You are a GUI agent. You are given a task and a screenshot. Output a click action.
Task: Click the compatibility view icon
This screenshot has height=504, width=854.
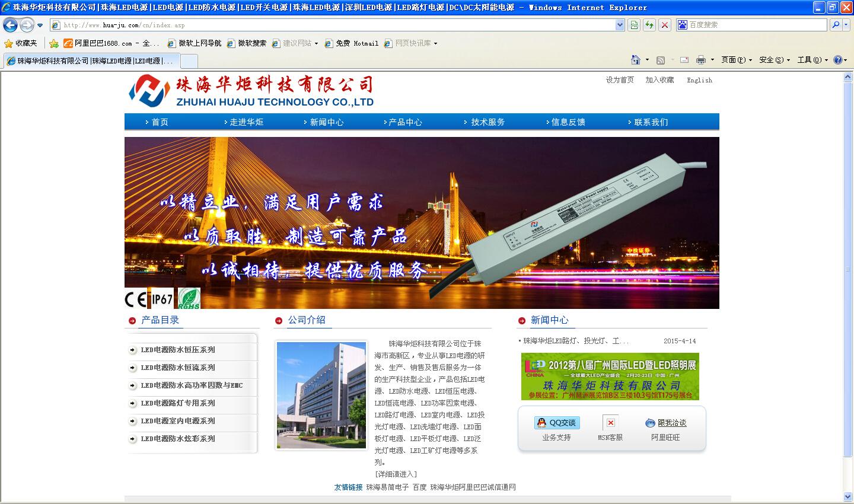[634, 25]
